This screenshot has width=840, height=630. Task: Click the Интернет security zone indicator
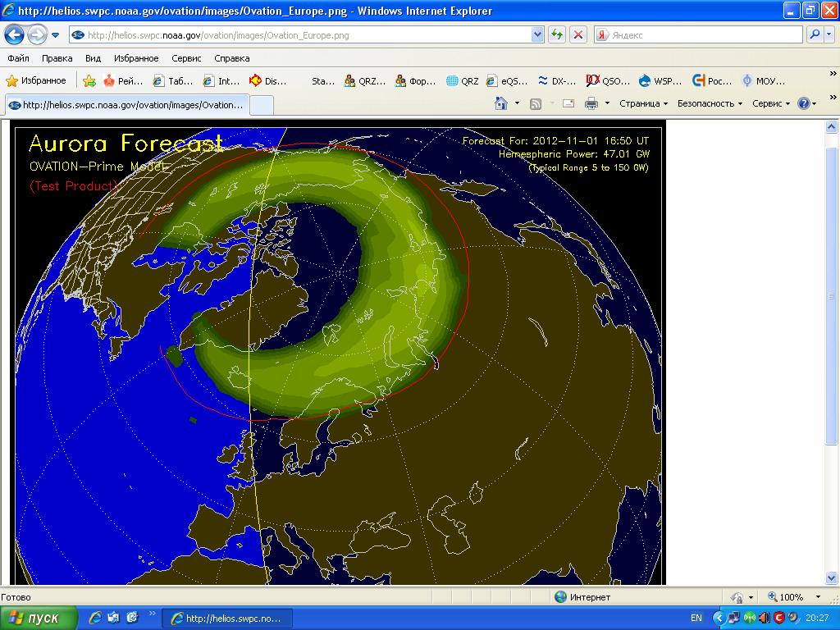tap(582, 597)
